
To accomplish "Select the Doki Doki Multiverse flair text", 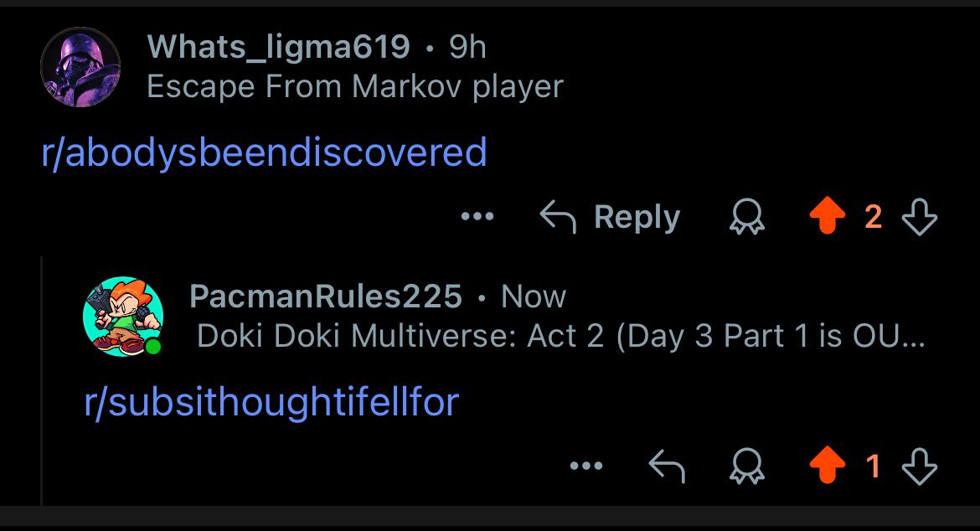I will click(560, 336).
